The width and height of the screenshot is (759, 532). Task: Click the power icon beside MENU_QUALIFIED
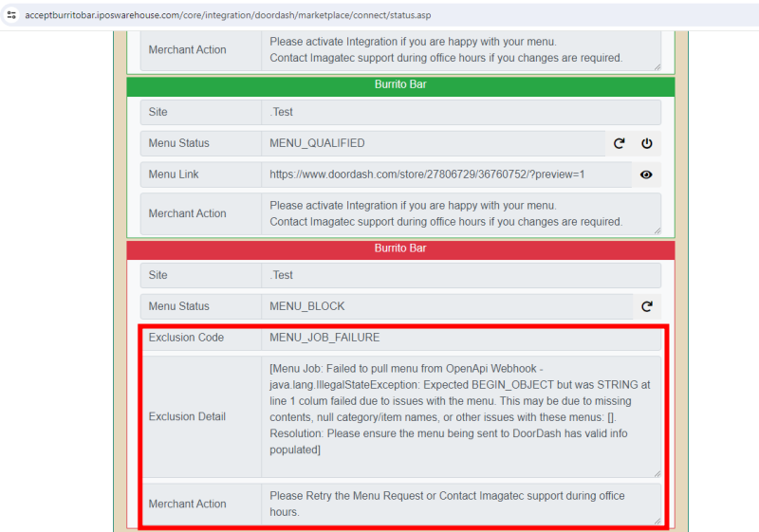pos(647,143)
